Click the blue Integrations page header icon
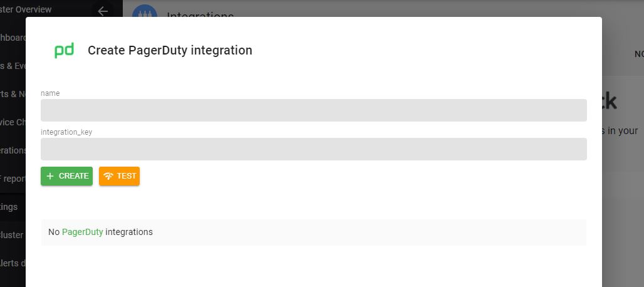The image size is (644, 287). (145, 13)
